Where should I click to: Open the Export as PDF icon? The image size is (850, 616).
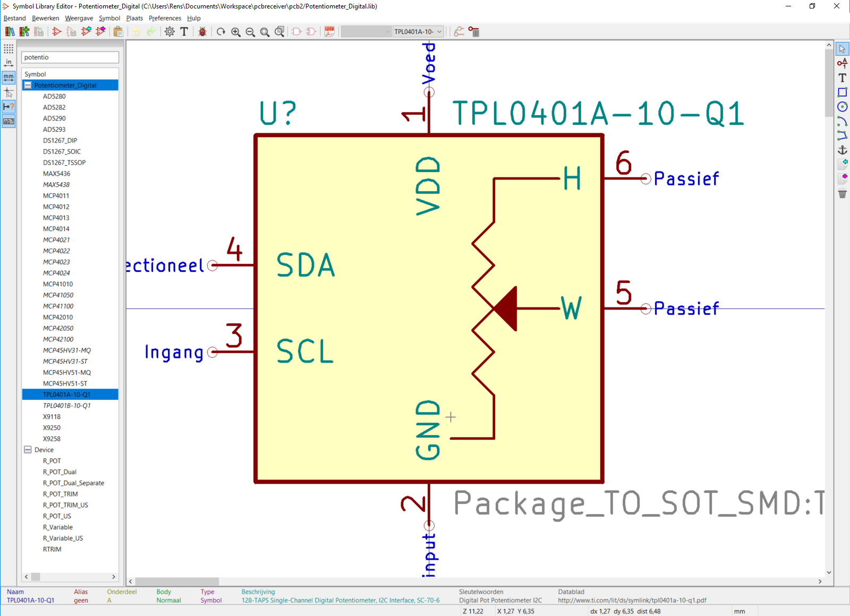tap(329, 31)
